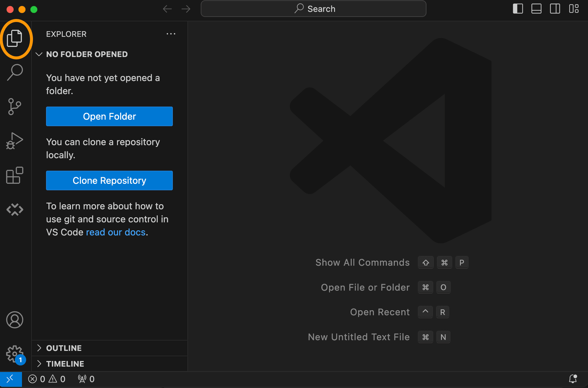Go forward with the right arrow
The height and width of the screenshot is (388, 588).
click(186, 9)
